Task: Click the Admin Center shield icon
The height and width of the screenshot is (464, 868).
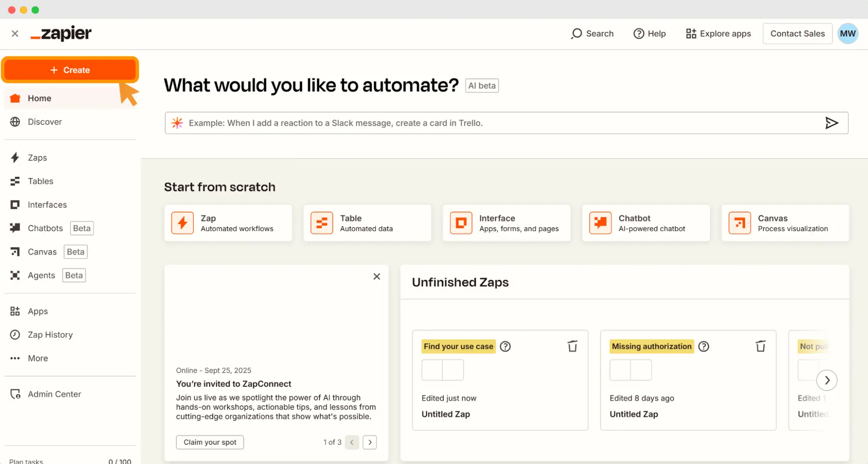Action: pyautogui.click(x=15, y=394)
